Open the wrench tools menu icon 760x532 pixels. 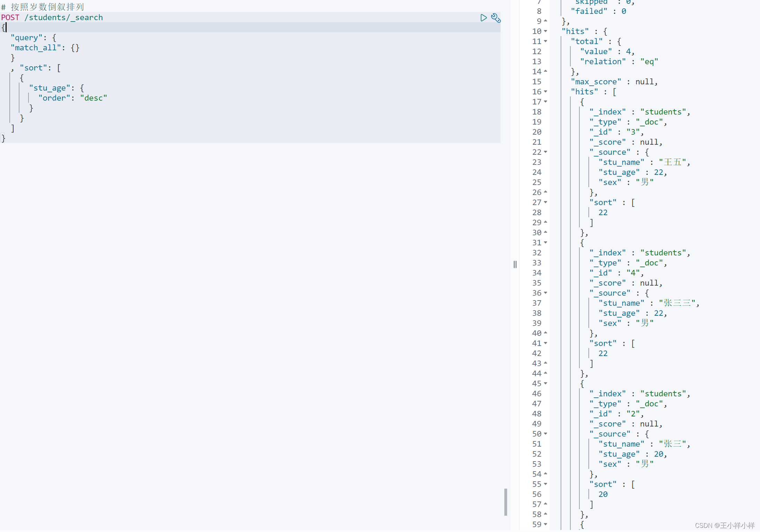click(x=496, y=18)
